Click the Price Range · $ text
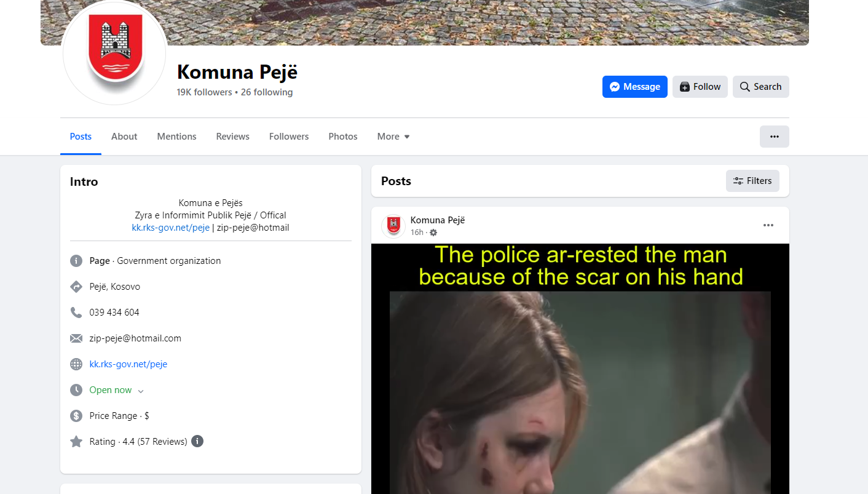This screenshot has height=494, width=868. [x=119, y=416]
